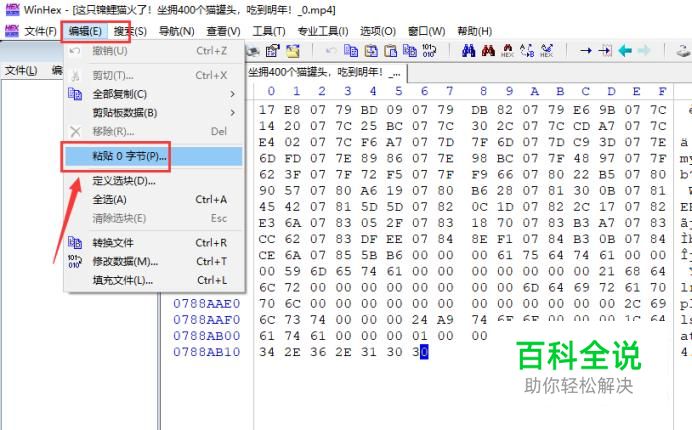Click hex byte FD in the hex grid
This screenshot has width=692, height=430.
click(x=292, y=158)
